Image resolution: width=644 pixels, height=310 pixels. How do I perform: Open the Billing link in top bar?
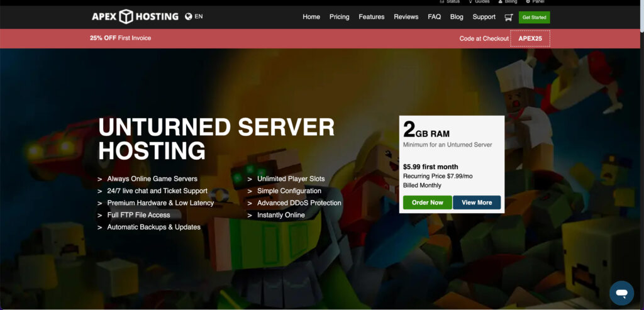(x=508, y=2)
